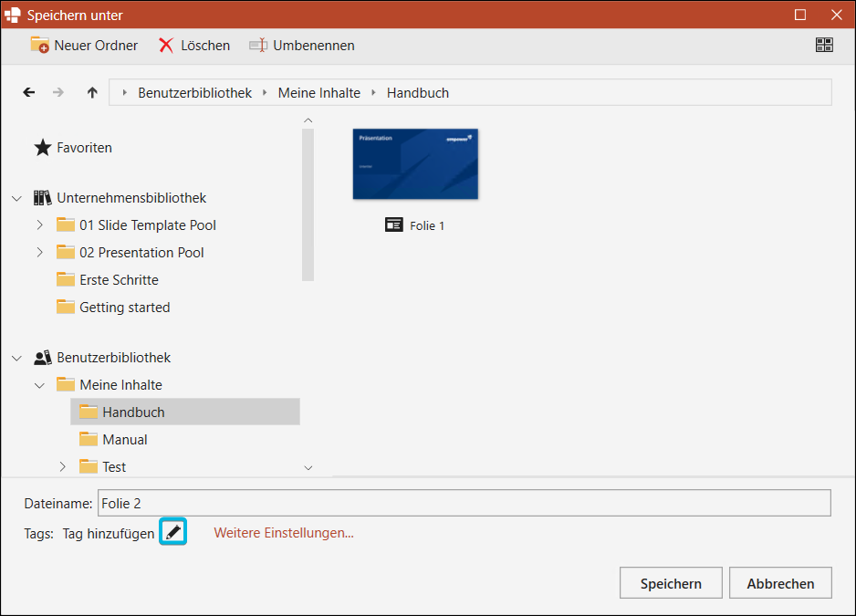The height and width of the screenshot is (616, 856).
Task: Open breadcrumb arrow before Benutzerbibliothek
Action: pyautogui.click(x=124, y=93)
